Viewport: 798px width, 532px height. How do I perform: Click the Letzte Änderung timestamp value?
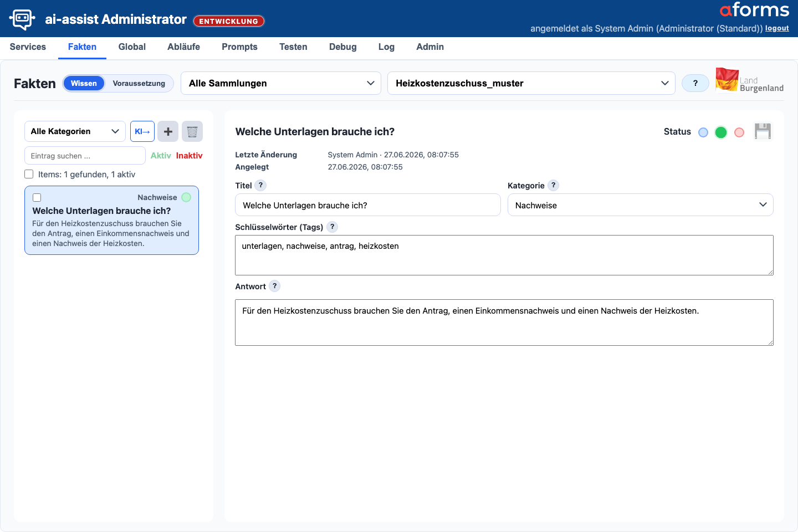click(393, 155)
